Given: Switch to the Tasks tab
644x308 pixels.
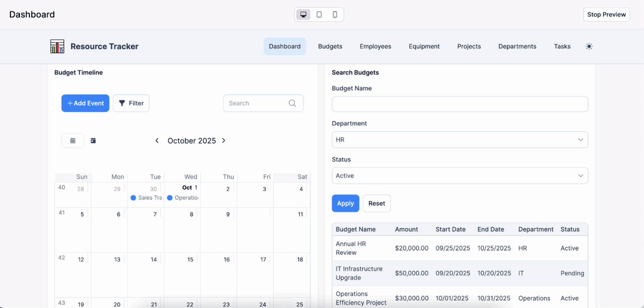Looking at the screenshot, I should [562, 46].
